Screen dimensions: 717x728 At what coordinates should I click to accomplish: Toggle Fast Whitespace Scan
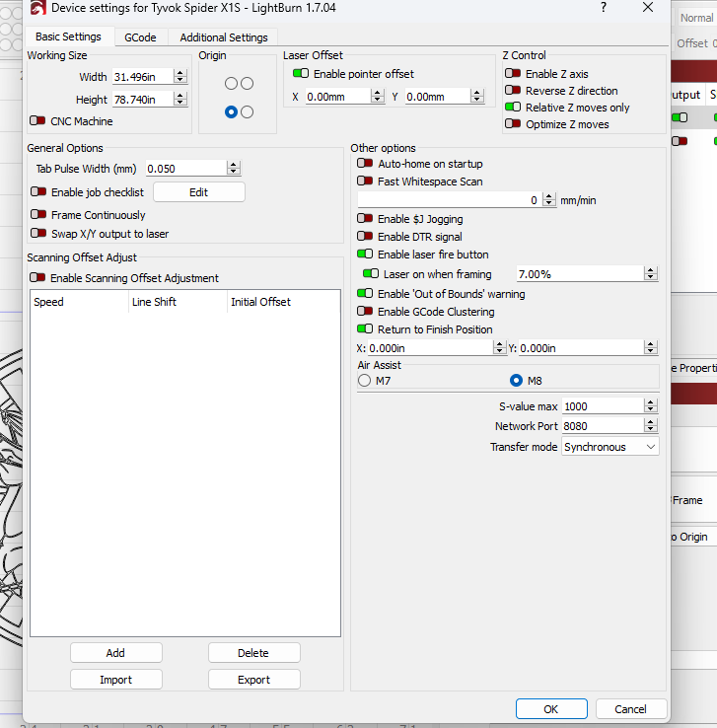(365, 181)
